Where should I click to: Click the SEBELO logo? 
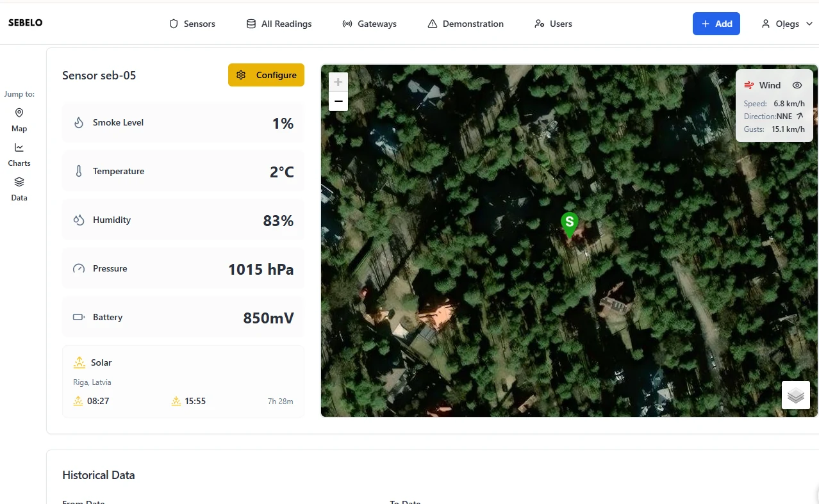(26, 23)
